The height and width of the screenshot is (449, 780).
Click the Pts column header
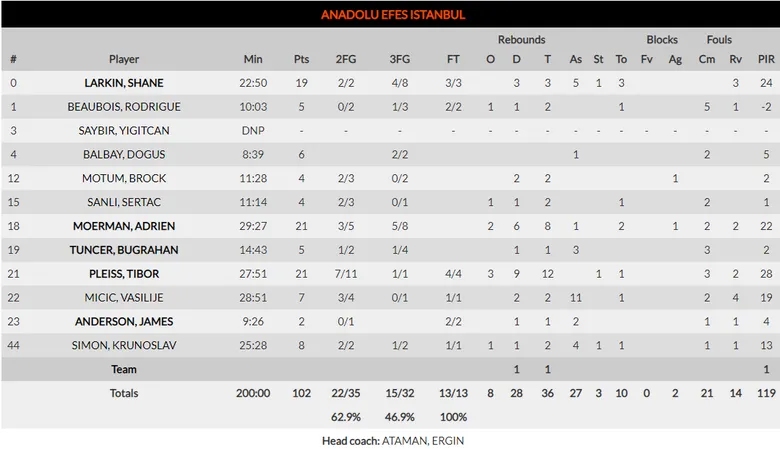click(x=301, y=59)
